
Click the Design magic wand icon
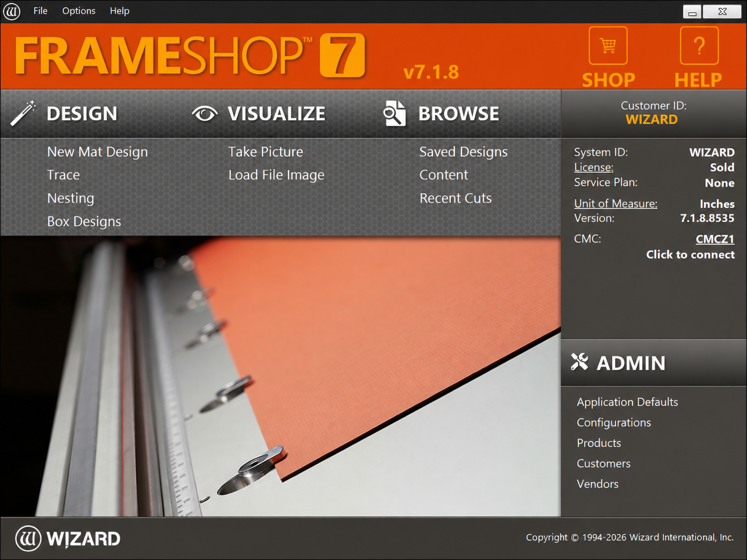pos(23,113)
